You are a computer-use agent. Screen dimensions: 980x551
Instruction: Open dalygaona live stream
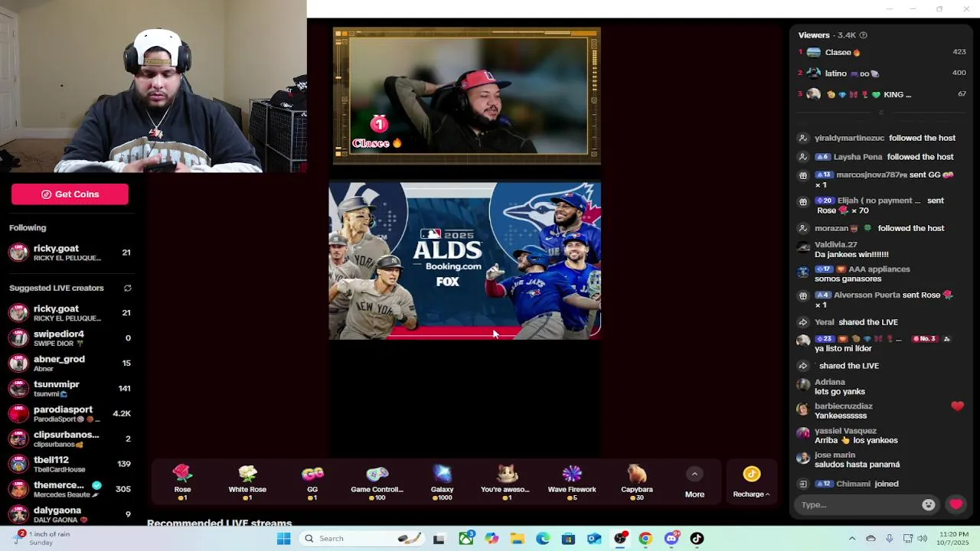click(x=70, y=514)
